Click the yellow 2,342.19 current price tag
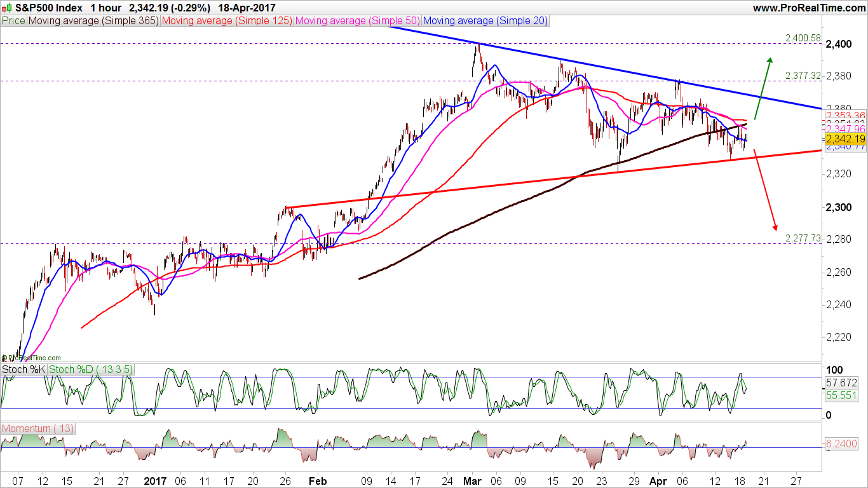The height and width of the screenshot is (488, 868). tap(846, 139)
